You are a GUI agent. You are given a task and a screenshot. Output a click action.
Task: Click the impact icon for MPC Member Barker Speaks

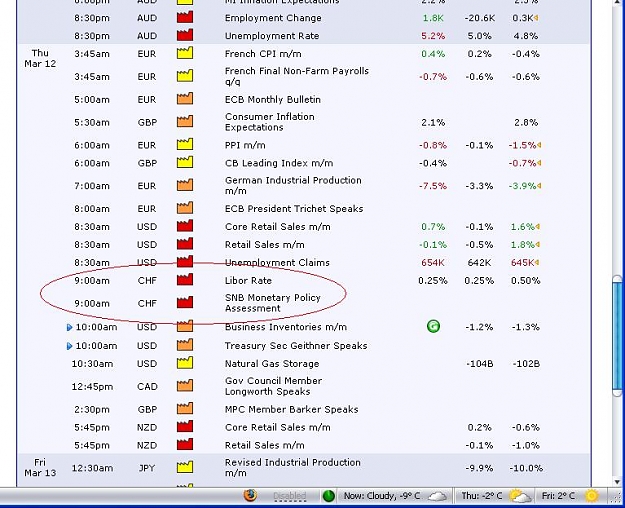pos(185,408)
